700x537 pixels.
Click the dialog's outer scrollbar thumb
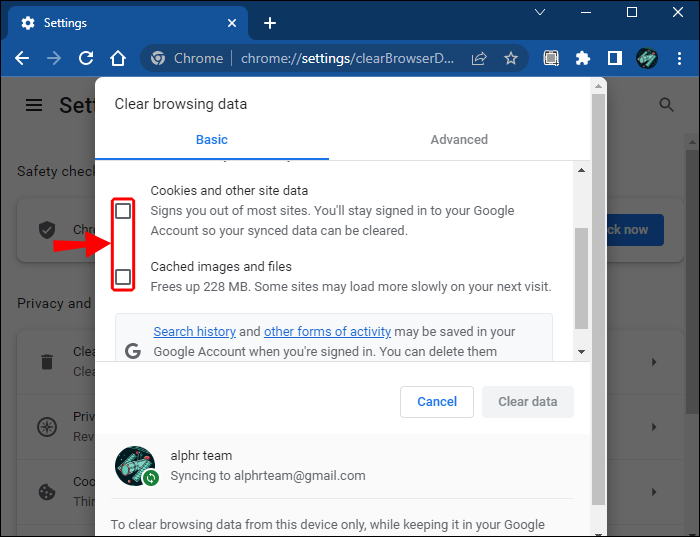pos(598,299)
